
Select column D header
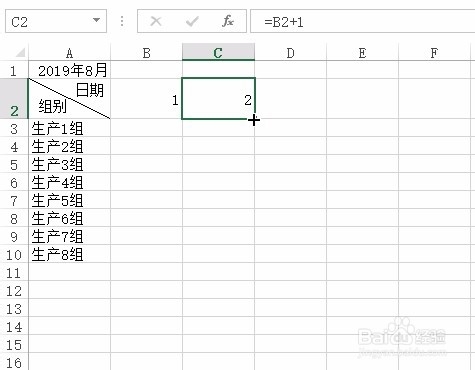pos(290,53)
